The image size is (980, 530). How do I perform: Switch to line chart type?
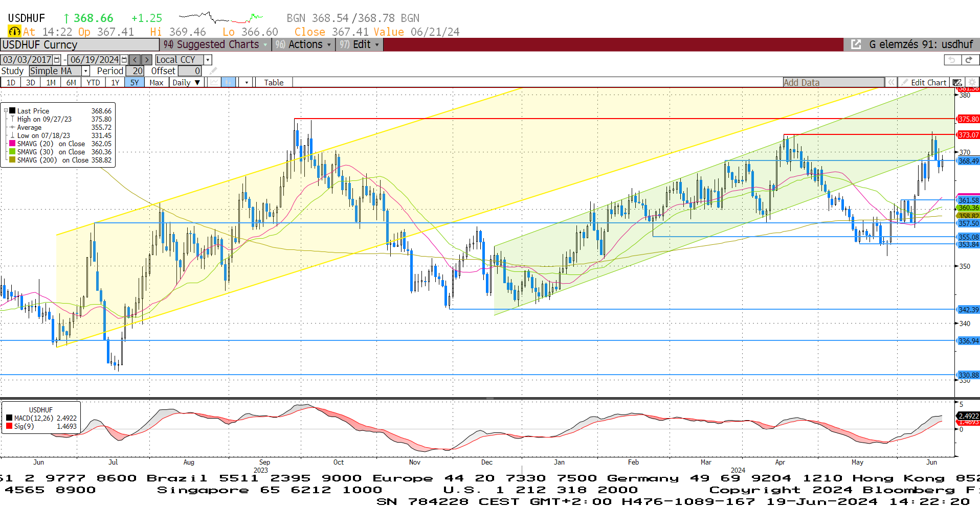pos(214,82)
